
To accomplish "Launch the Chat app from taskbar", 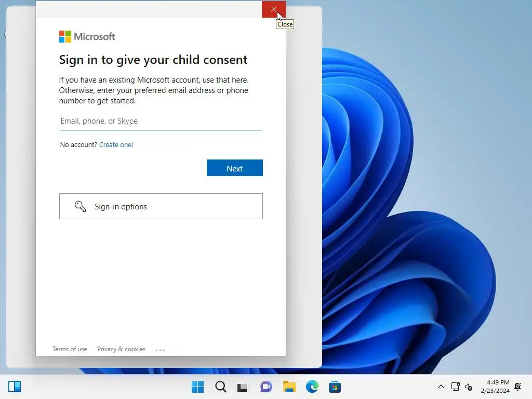I will click(x=266, y=387).
